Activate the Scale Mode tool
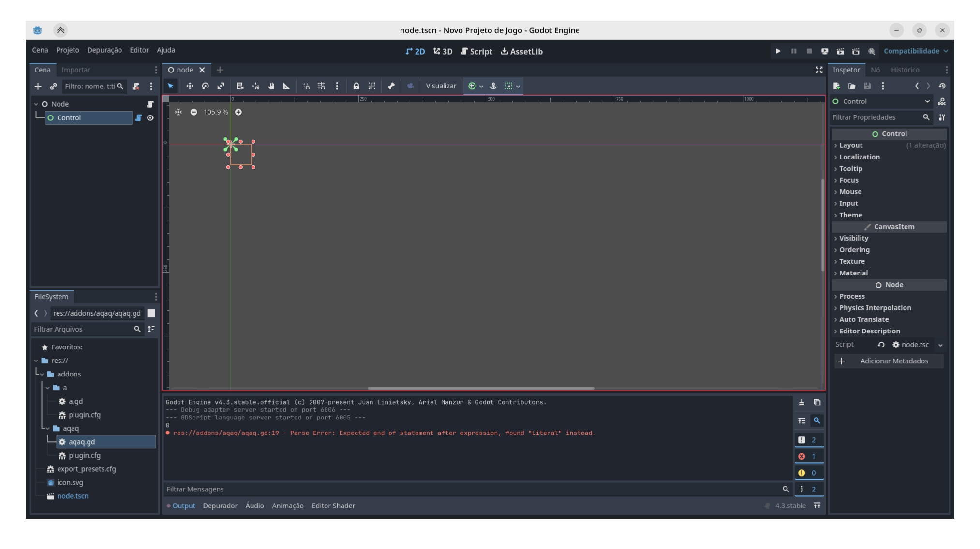The image size is (980, 549). click(221, 86)
